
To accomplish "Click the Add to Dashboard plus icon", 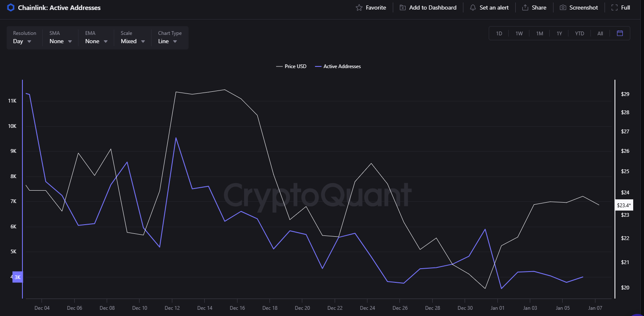I will click(403, 7).
